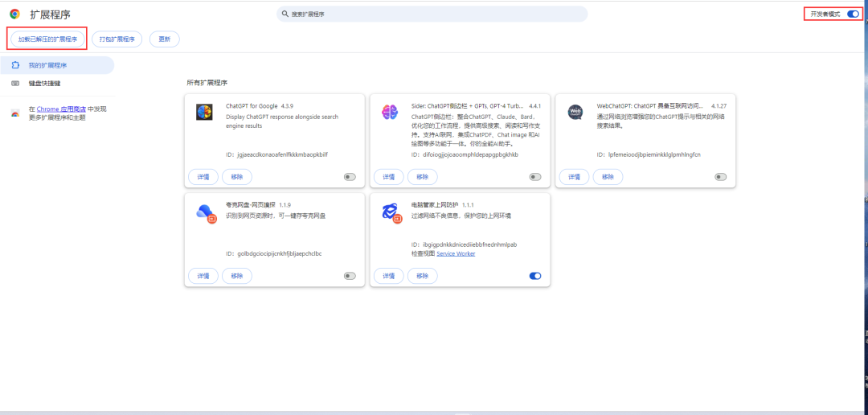868x415 pixels.
Task: Click the 扩展程序 page title
Action: (x=51, y=14)
